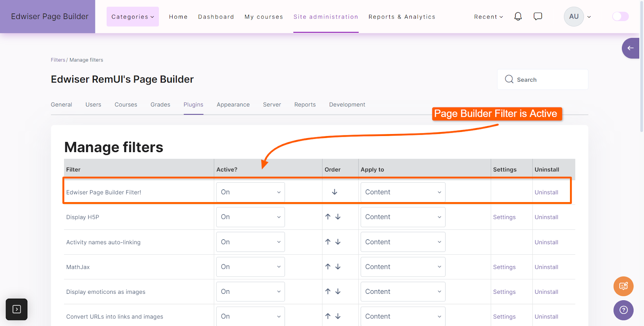This screenshot has height=326, width=644.
Task: Expand the Categories menu
Action: click(x=133, y=17)
